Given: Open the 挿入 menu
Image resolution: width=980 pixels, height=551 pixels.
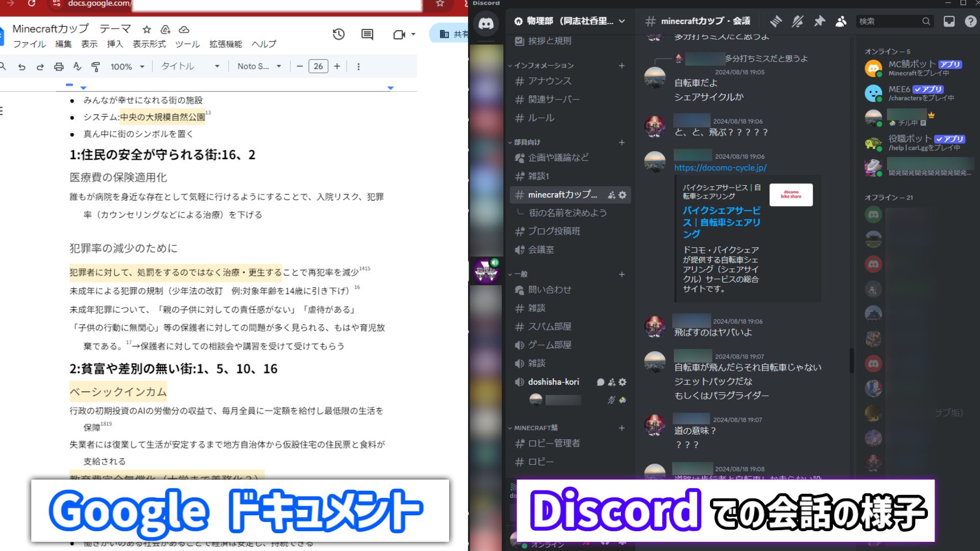Looking at the screenshot, I should point(115,44).
